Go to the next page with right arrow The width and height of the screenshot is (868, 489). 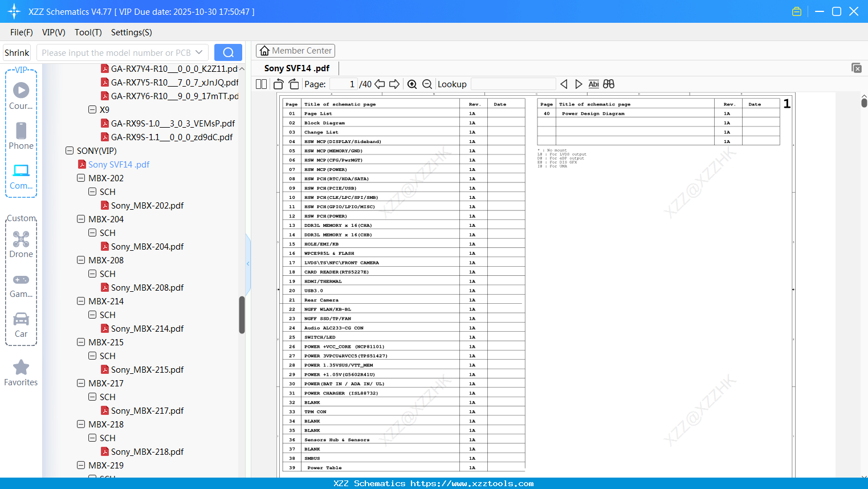(394, 84)
